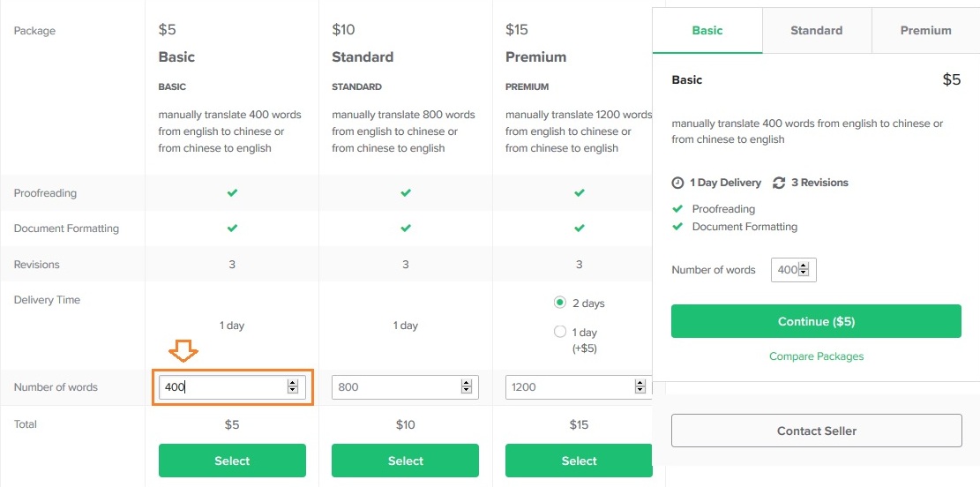
Task: Click the revisions refresh icon in sidebar
Action: pos(779,184)
